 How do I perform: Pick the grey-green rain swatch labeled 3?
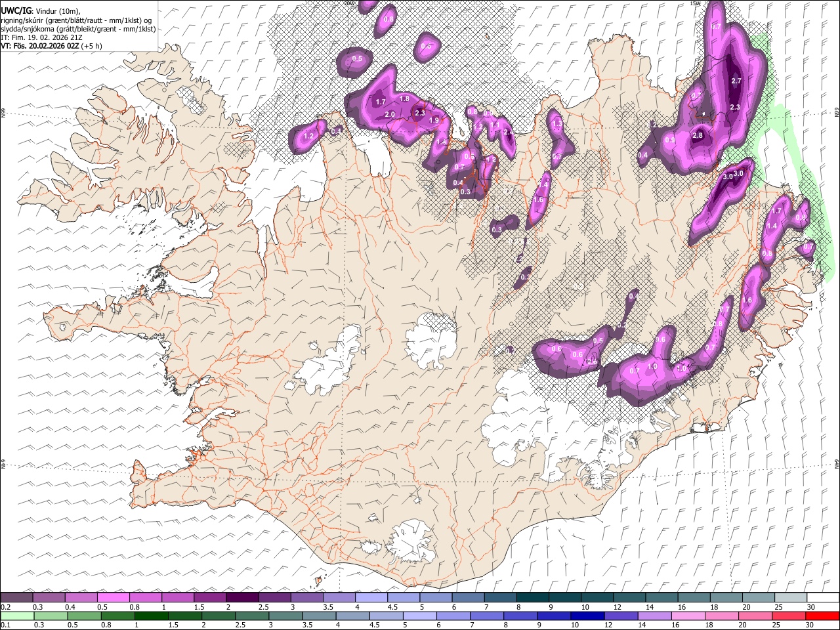click(285, 616)
